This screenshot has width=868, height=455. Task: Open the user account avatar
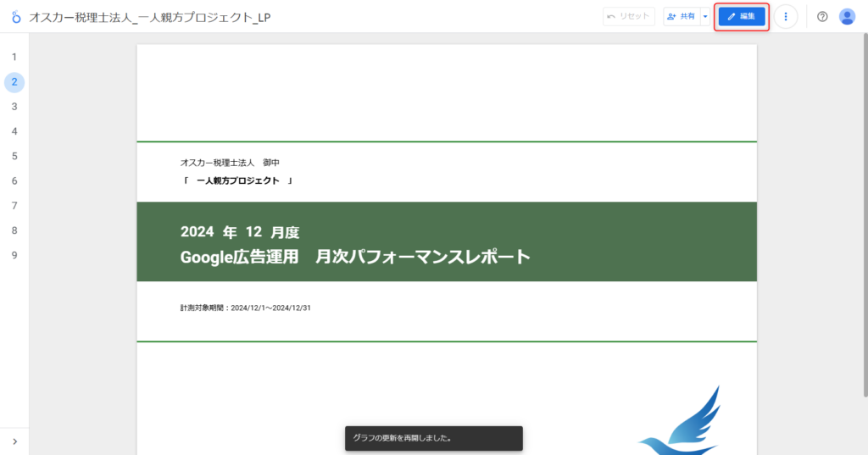click(847, 17)
